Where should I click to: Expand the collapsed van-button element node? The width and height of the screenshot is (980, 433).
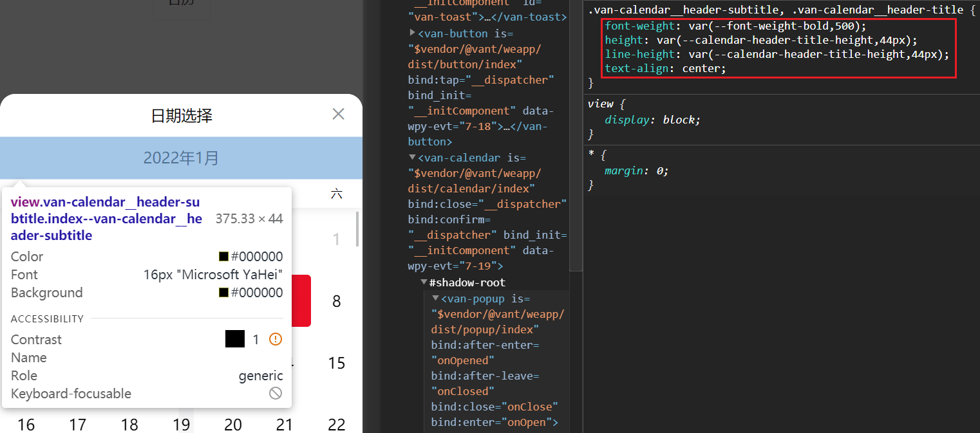tap(413, 33)
